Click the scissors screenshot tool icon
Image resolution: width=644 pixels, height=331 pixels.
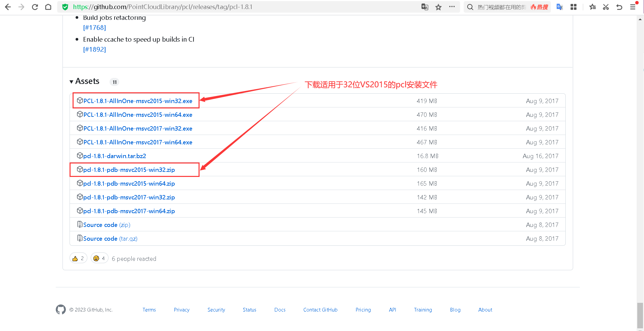(606, 7)
